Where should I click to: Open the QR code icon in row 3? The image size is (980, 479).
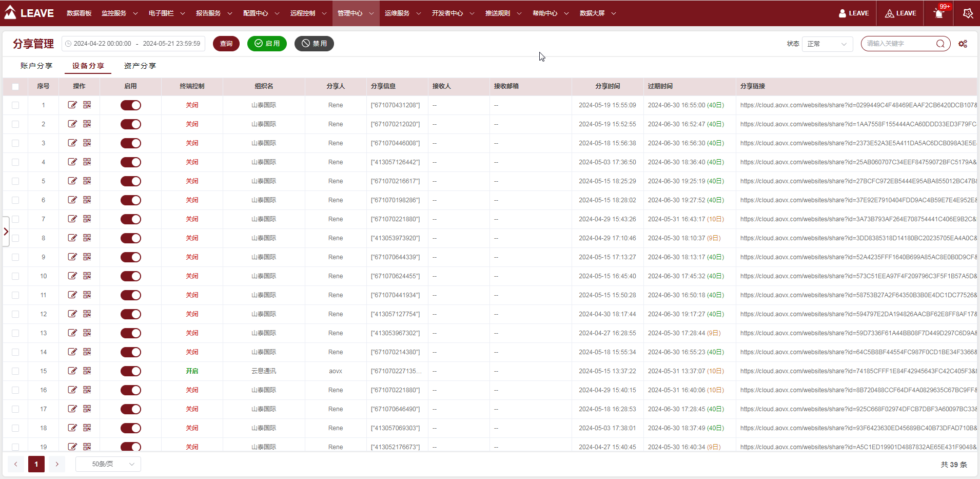tap(87, 143)
